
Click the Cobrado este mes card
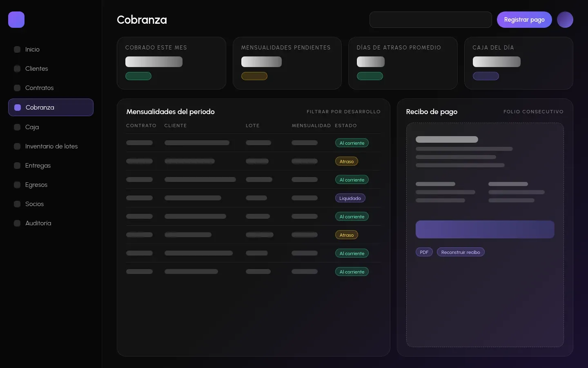pyautogui.click(x=171, y=63)
